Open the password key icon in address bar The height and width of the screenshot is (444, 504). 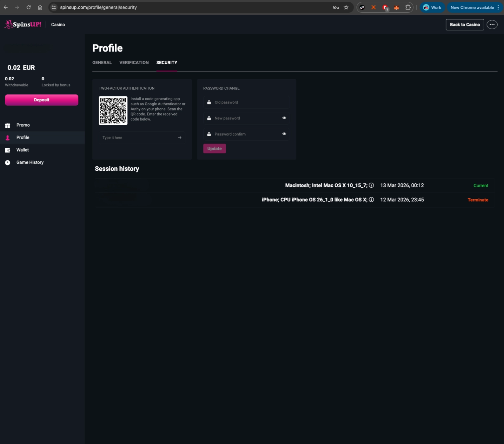336,7
